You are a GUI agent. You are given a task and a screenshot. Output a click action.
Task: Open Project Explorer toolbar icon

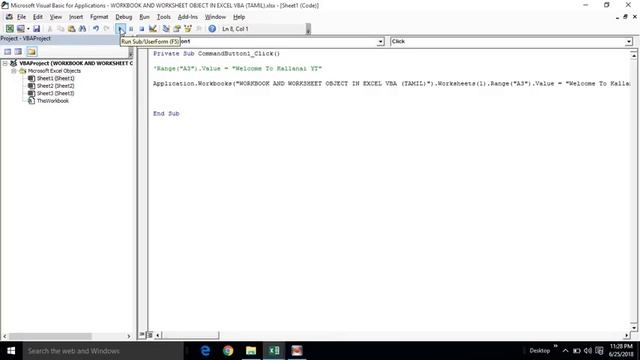click(166, 29)
